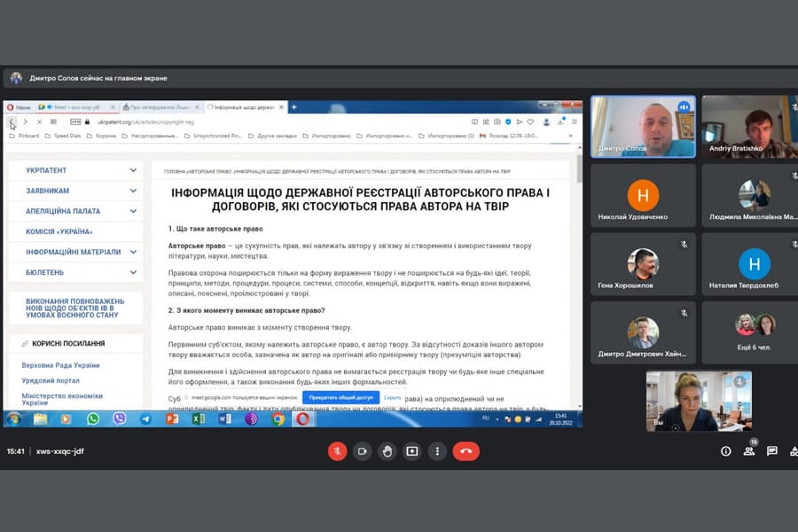This screenshot has height=532, width=798.
Task: Open the 'Ещё 6 чел.' participants tile
Action: (749, 332)
